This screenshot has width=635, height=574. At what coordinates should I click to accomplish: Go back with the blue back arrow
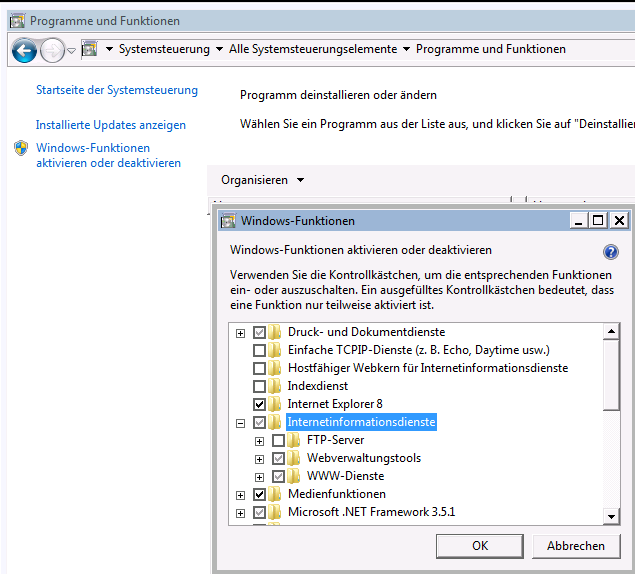pos(24,50)
